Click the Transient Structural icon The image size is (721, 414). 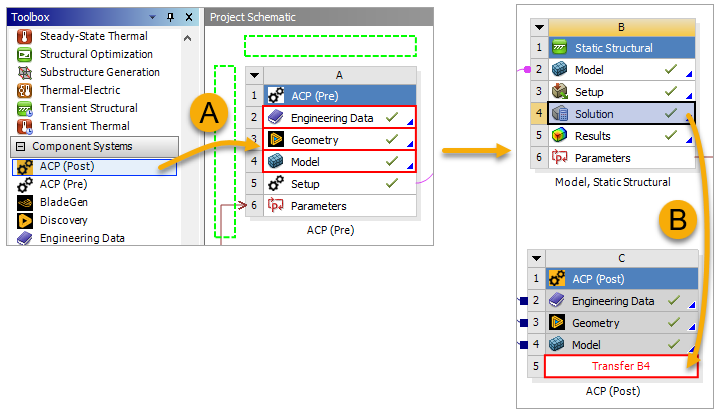[24, 109]
